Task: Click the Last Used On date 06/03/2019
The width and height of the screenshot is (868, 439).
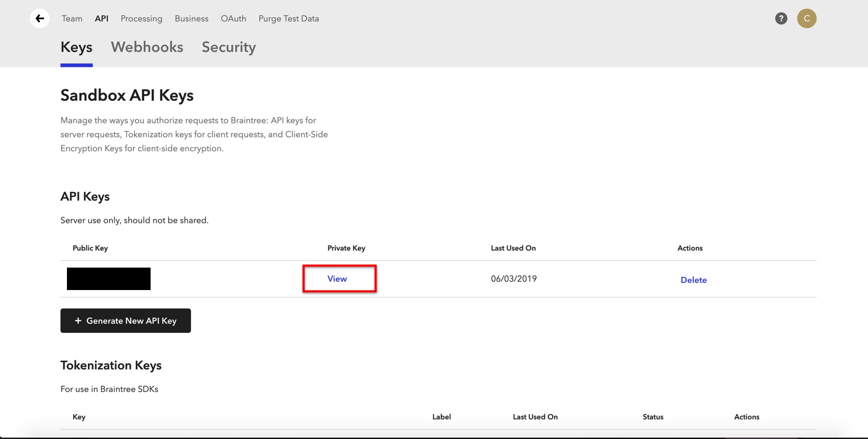Action: click(513, 279)
